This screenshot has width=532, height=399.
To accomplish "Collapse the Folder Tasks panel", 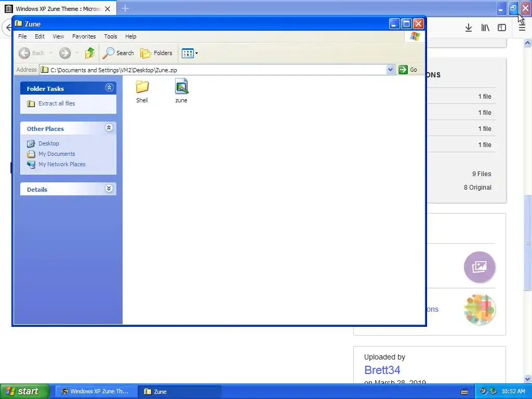I will click(109, 88).
